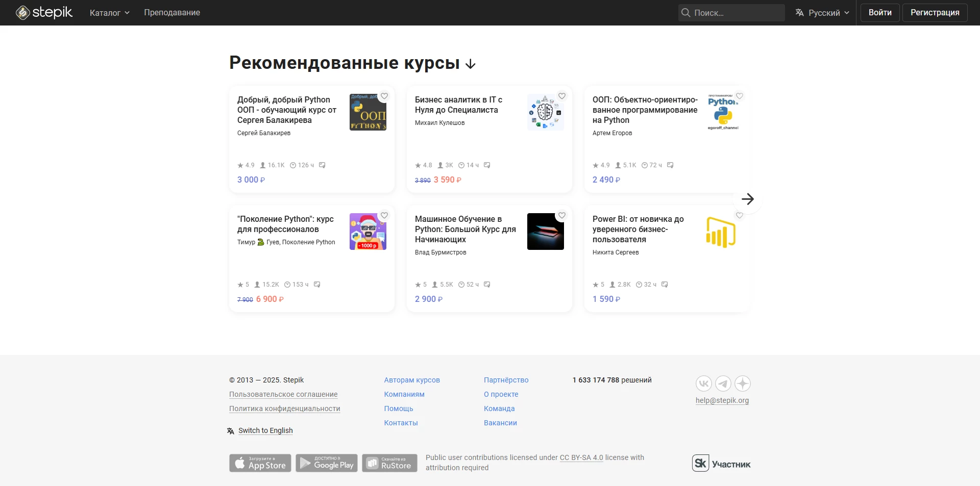Open the Авторам курсов footer link
The image size is (980, 486).
tap(412, 380)
